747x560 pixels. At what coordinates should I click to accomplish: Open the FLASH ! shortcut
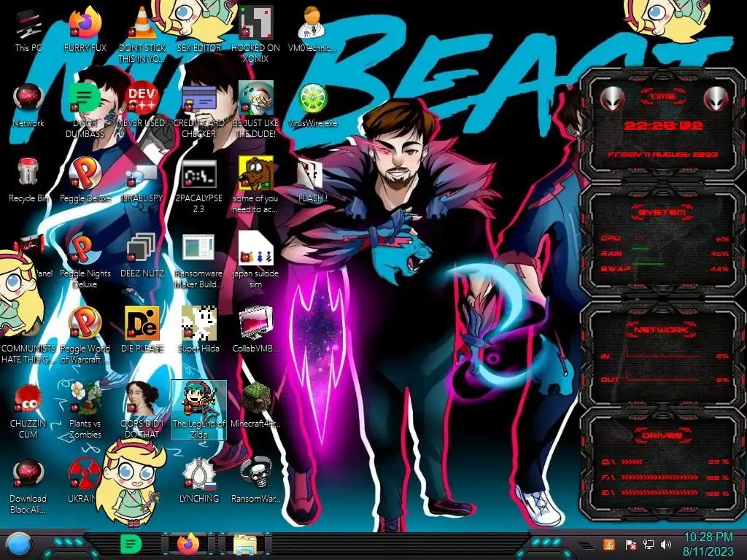click(x=312, y=180)
